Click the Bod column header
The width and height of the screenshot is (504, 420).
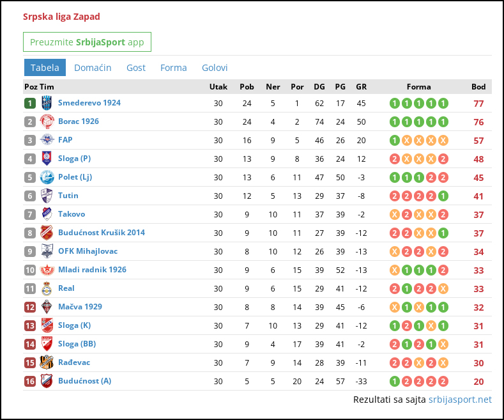(x=478, y=87)
